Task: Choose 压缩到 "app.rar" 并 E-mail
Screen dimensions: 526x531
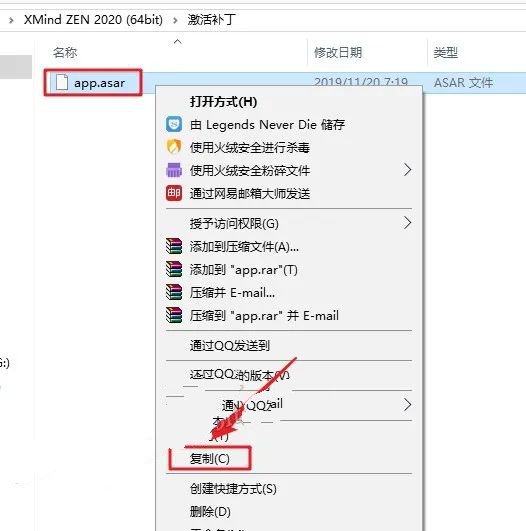Action: tap(264, 316)
